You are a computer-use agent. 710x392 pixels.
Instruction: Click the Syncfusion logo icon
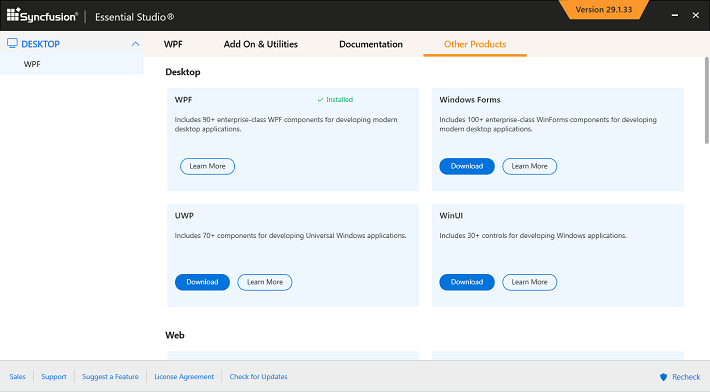pyautogui.click(x=14, y=14)
